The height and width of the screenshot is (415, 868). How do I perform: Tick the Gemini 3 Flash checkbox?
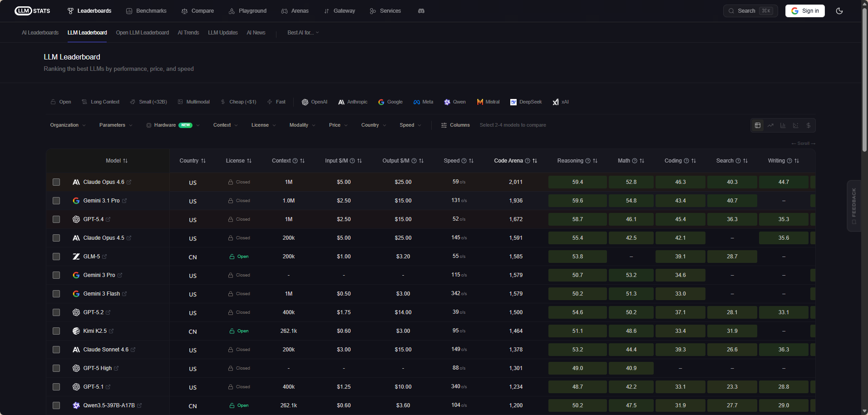(x=56, y=294)
